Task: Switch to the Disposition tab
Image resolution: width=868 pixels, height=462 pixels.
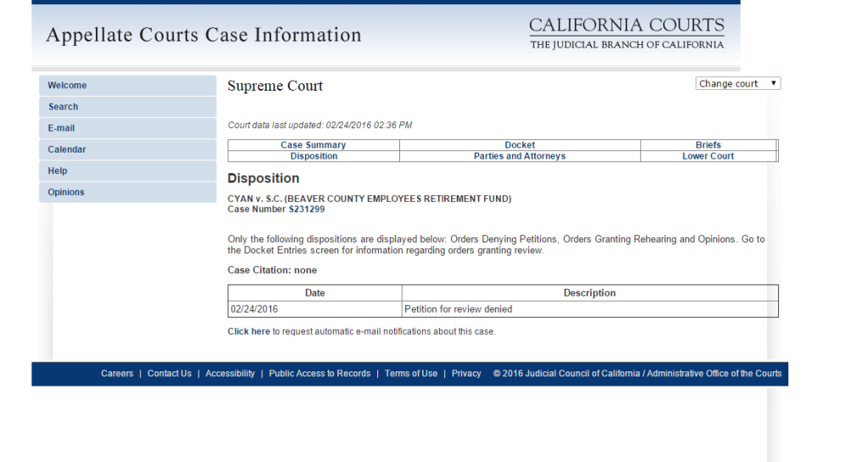Action: [314, 156]
